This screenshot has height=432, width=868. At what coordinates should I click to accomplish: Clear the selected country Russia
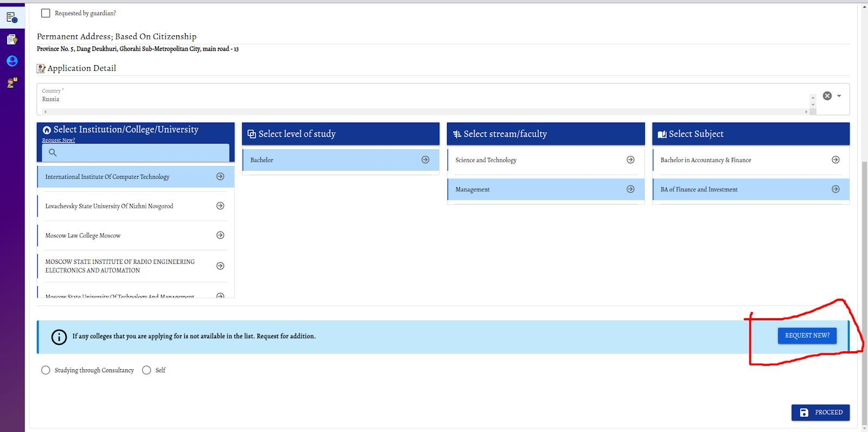pos(827,96)
